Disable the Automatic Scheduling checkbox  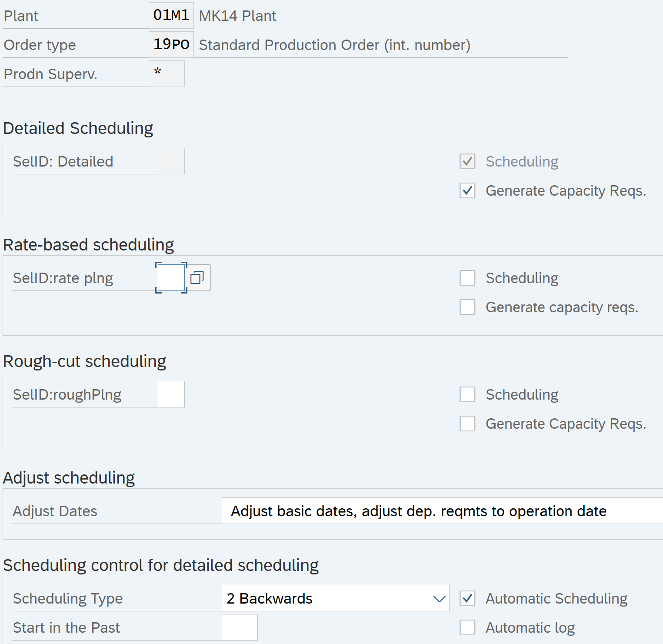pos(467,598)
